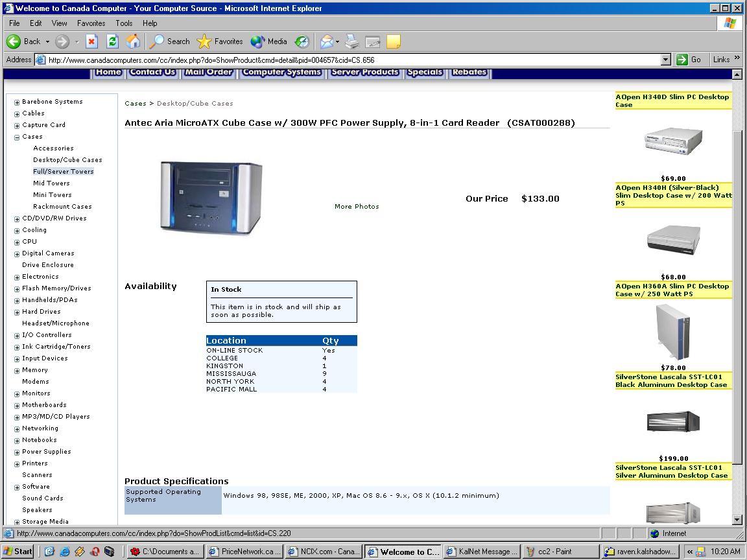
Task: Click the More Photos link
Action: 357,206
